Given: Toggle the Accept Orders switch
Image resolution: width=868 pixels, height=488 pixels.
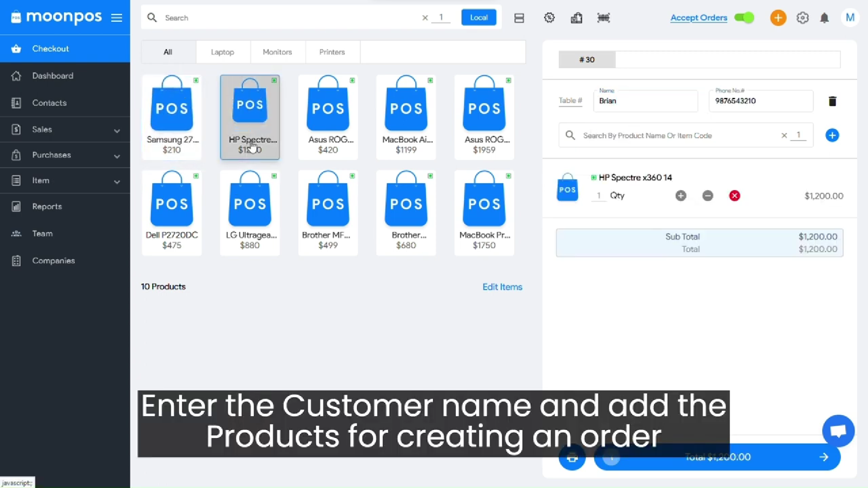Looking at the screenshot, I should coord(744,18).
